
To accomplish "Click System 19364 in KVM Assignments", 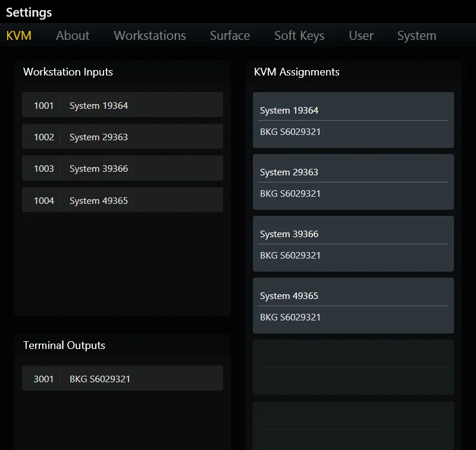I will point(289,111).
